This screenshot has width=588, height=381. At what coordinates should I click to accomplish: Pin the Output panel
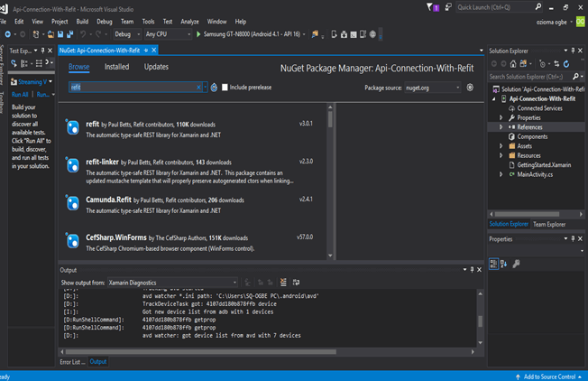pyautogui.click(x=472, y=270)
